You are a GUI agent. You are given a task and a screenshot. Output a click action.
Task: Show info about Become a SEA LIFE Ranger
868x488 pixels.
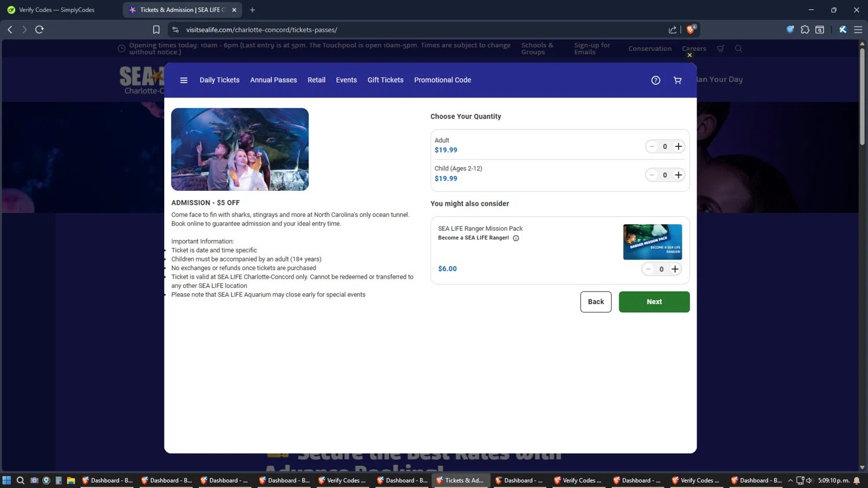516,238
